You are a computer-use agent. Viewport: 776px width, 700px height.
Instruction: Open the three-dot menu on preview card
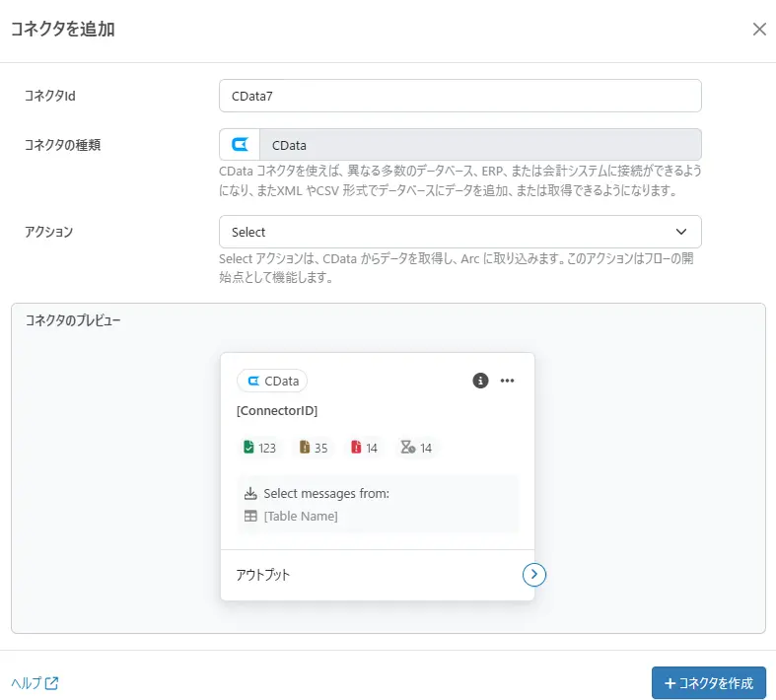507,381
